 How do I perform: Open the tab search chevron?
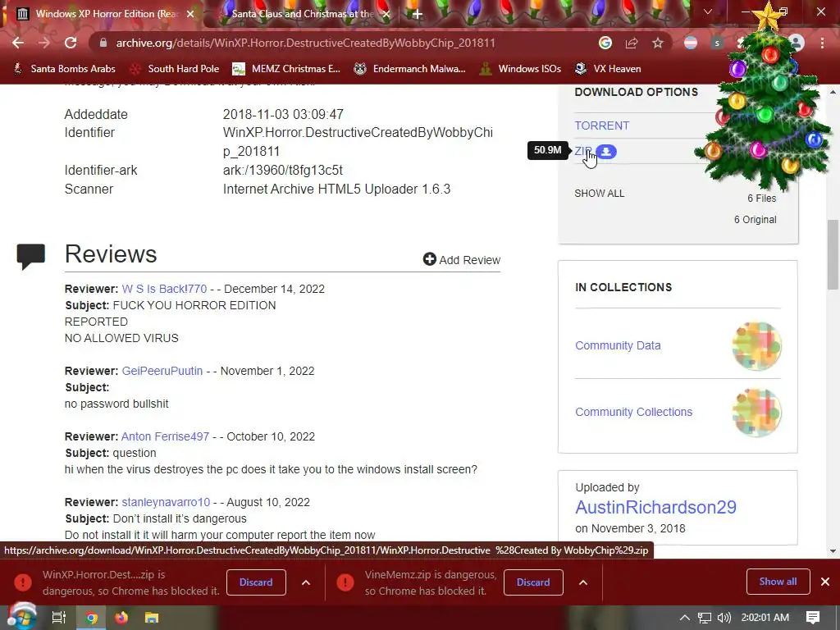point(708,11)
